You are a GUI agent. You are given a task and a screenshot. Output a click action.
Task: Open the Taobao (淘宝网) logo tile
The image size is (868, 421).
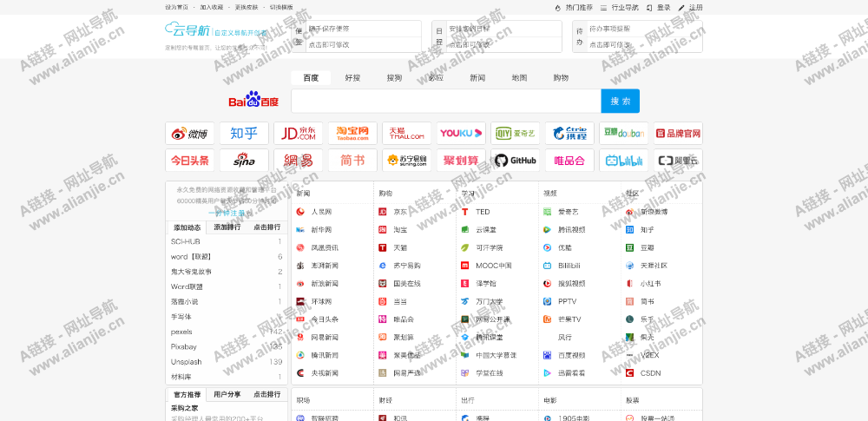(x=352, y=134)
